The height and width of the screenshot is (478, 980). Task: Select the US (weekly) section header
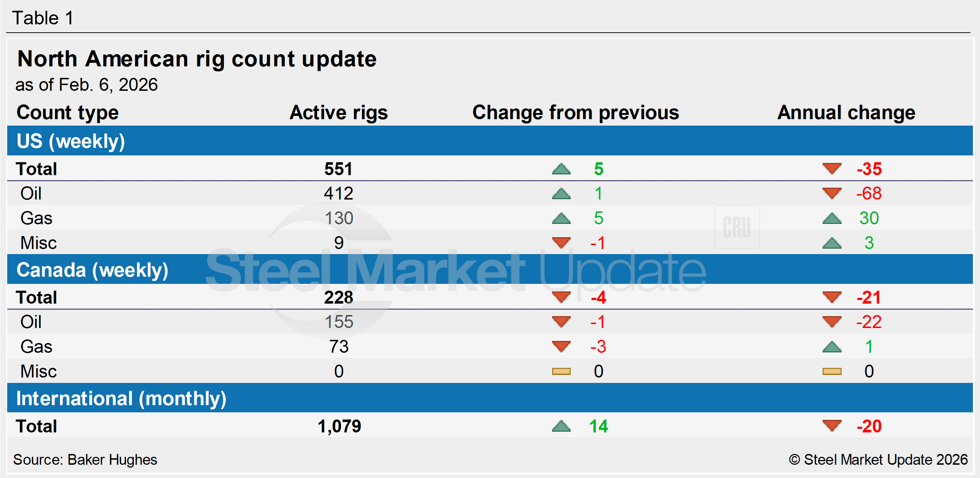coord(71,141)
